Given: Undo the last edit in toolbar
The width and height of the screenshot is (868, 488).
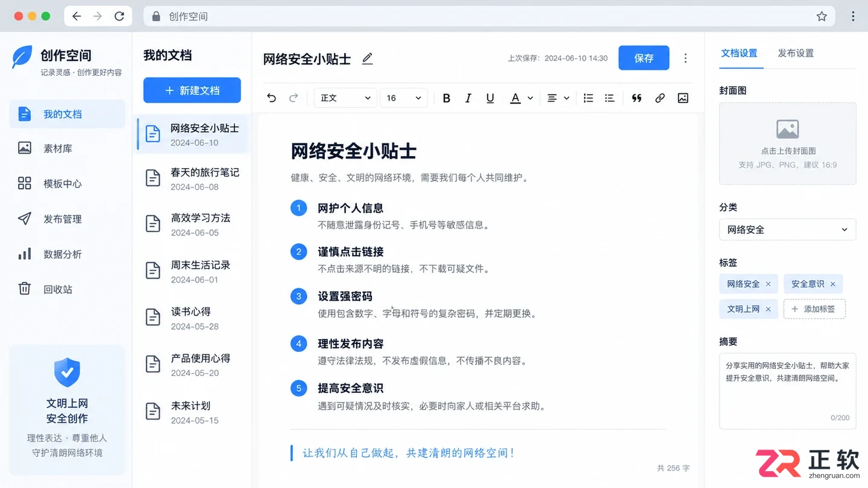Looking at the screenshot, I should 271,98.
